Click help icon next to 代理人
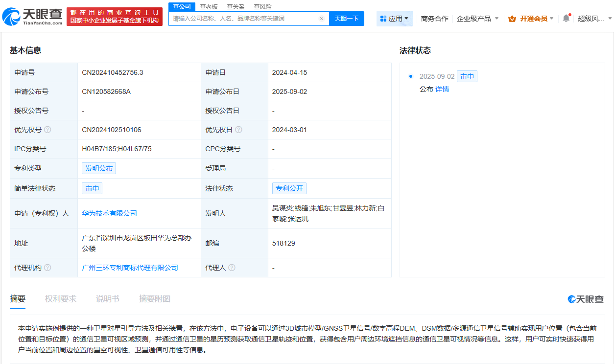The image size is (614, 364). (232, 268)
